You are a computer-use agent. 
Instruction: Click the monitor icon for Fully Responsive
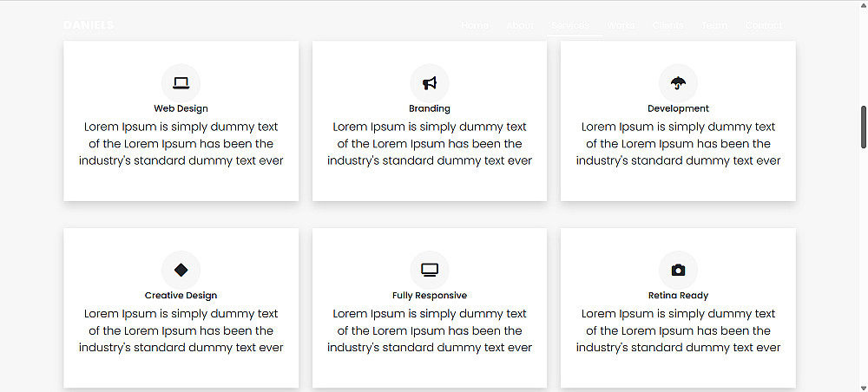click(430, 270)
